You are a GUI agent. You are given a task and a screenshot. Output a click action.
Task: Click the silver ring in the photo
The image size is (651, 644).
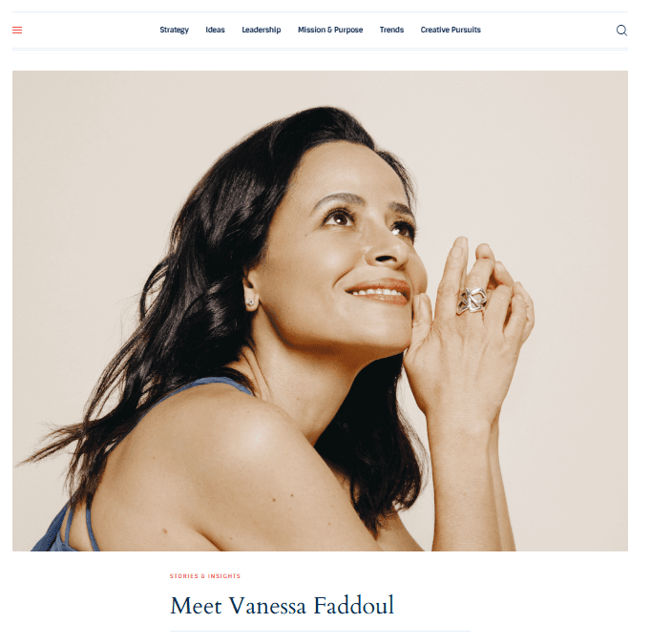(x=472, y=301)
